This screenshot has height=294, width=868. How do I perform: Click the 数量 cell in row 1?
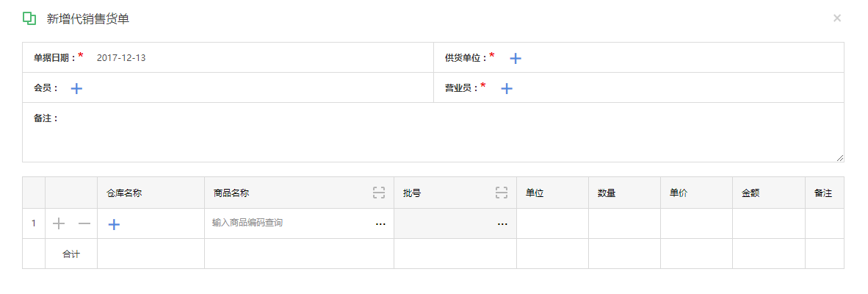pyautogui.click(x=624, y=223)
